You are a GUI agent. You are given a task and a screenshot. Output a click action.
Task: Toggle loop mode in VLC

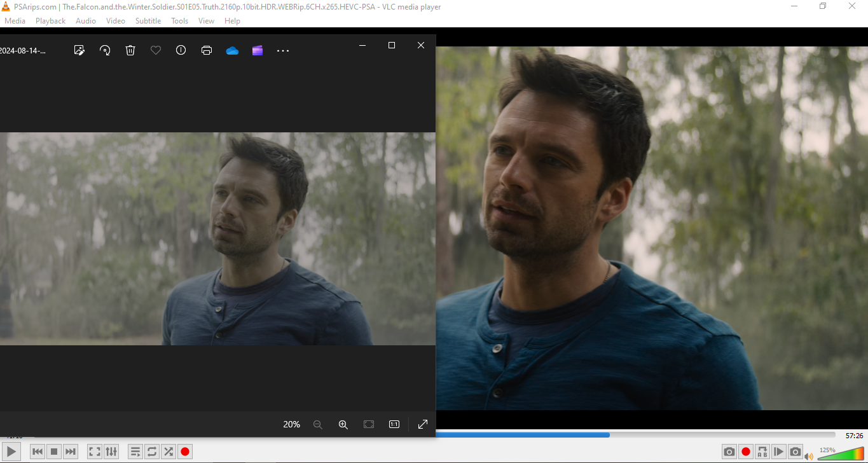coord(152,452)
